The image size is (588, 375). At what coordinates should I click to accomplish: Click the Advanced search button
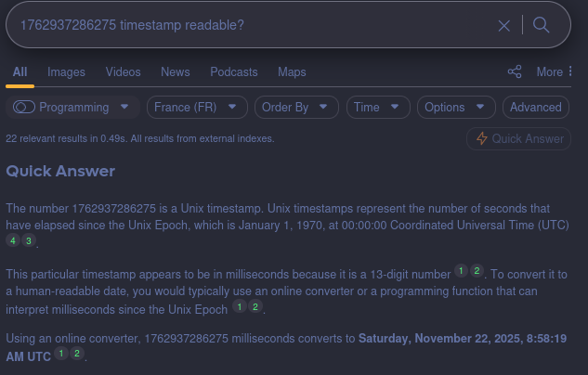536,107
